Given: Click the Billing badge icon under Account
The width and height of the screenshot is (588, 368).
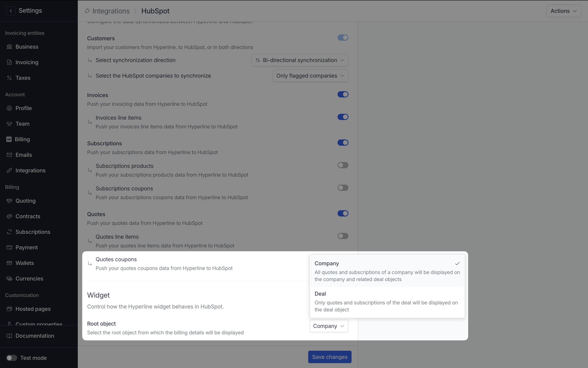Looking at the screenshot, I should [x=9, y=139].
